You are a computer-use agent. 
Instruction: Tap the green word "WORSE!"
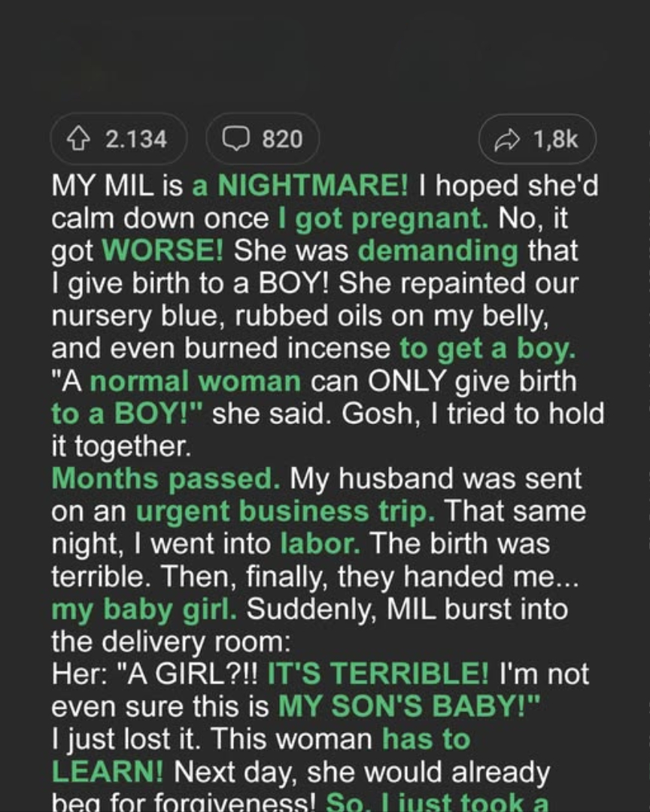point(162,251)
